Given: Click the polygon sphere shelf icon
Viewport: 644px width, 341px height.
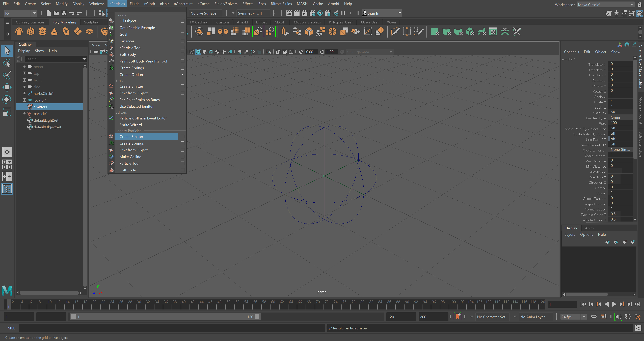Looking at the screenshot, I should (19, 32).
